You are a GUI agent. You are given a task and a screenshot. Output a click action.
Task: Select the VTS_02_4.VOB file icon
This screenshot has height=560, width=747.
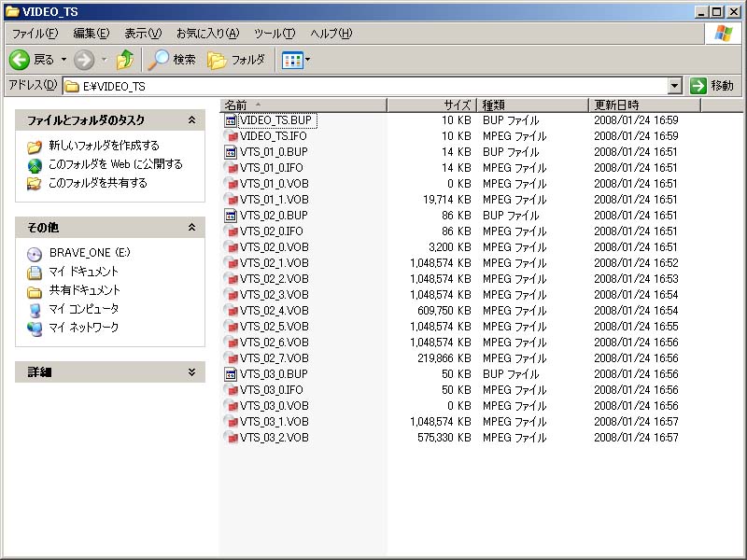pyautogui.click(x=231, y=311)
